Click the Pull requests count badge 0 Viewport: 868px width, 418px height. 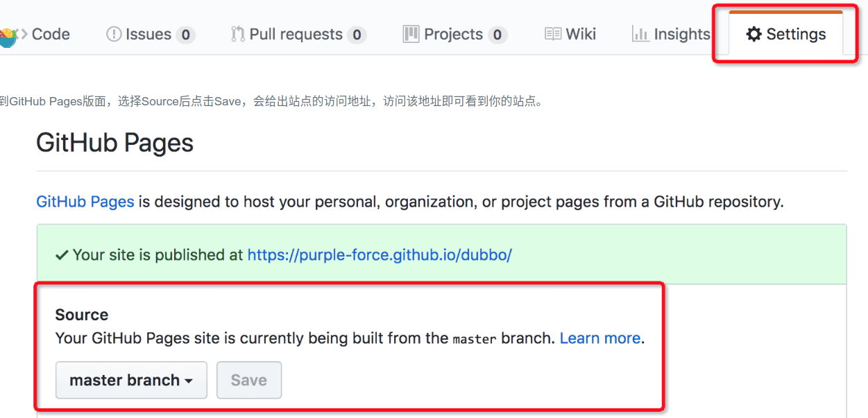pyautogui.click(x=357, y=35)
